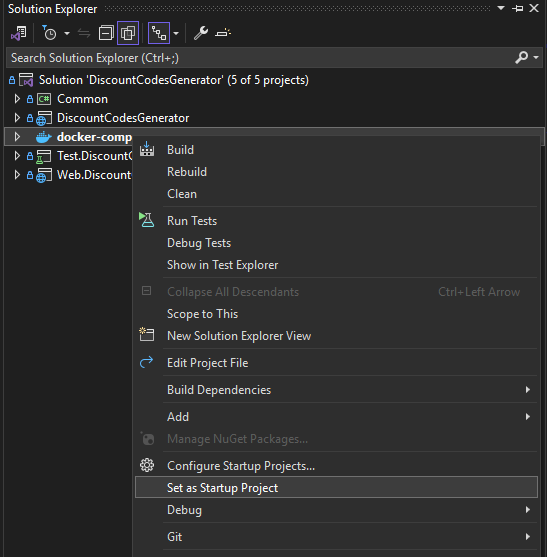Screen dimensions: 547x557
Task: Toggle Show All Files button
Action: pos(128,33)
